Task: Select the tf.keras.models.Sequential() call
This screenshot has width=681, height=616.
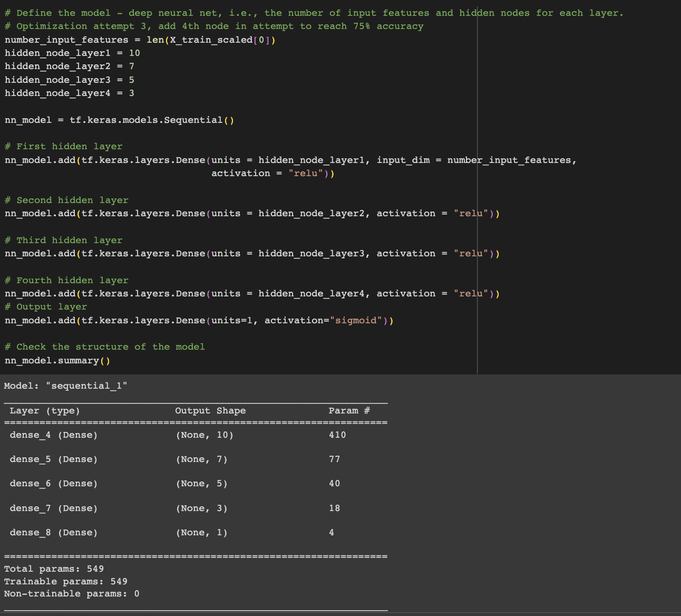Action: point(153,120)
